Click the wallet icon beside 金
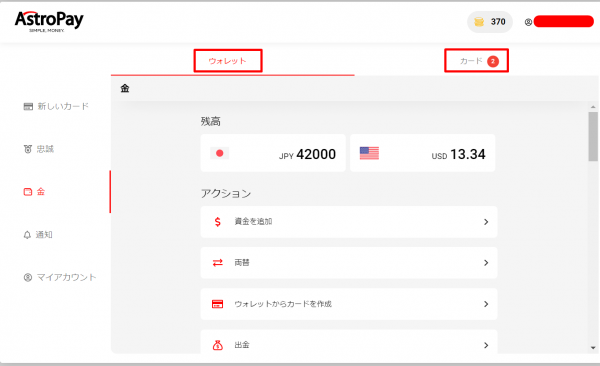This screenshot has width=600, height=366. click(x=28, y=192)
